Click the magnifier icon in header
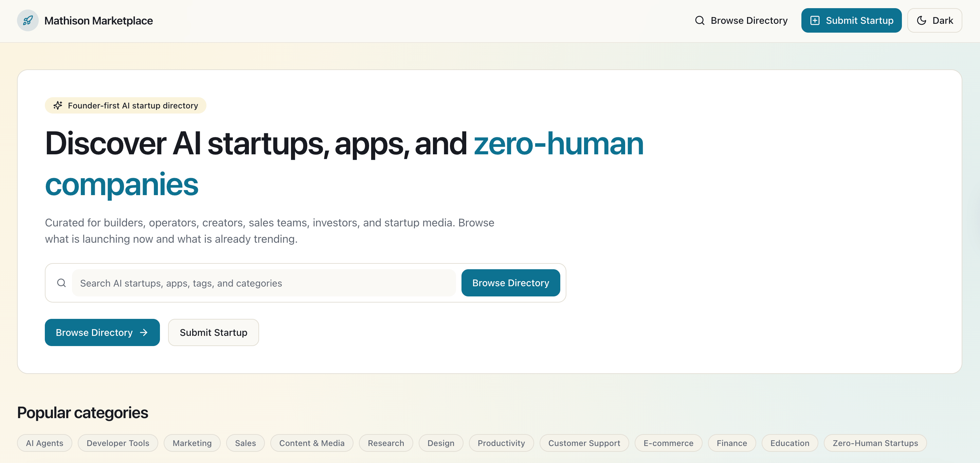This screenshot has width=980, height=463. (700, 20)
